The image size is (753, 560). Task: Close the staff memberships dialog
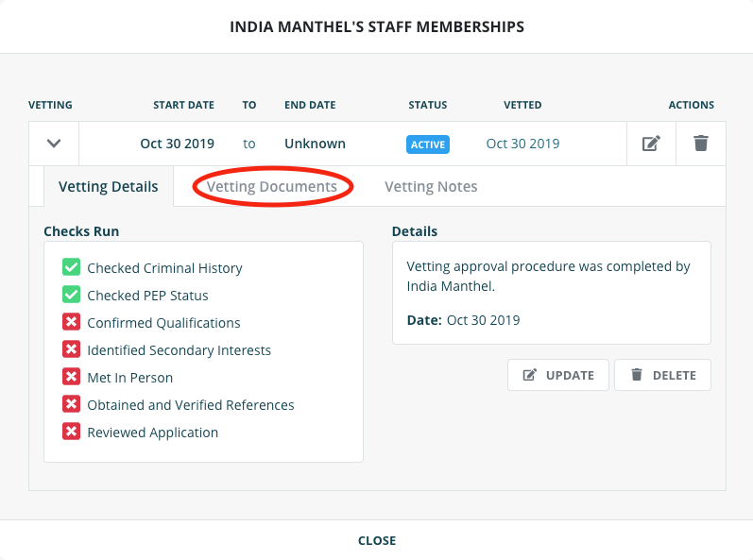[x=376, y=541]
